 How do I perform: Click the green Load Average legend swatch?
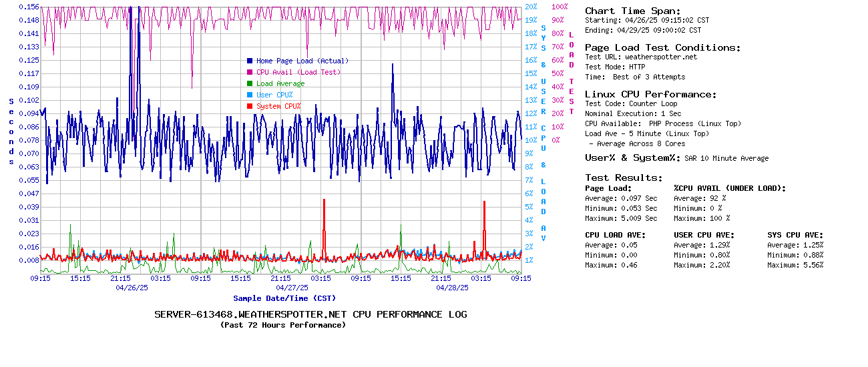(250, 83)
